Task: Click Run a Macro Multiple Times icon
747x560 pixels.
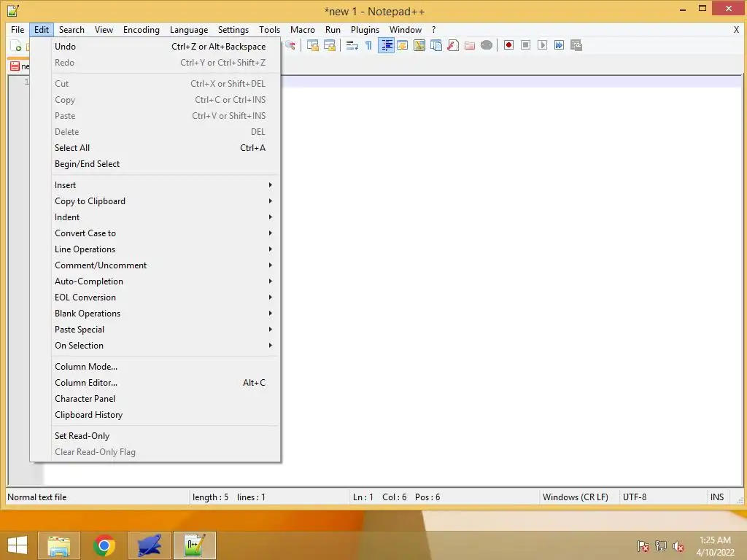Action: (560, 45)
